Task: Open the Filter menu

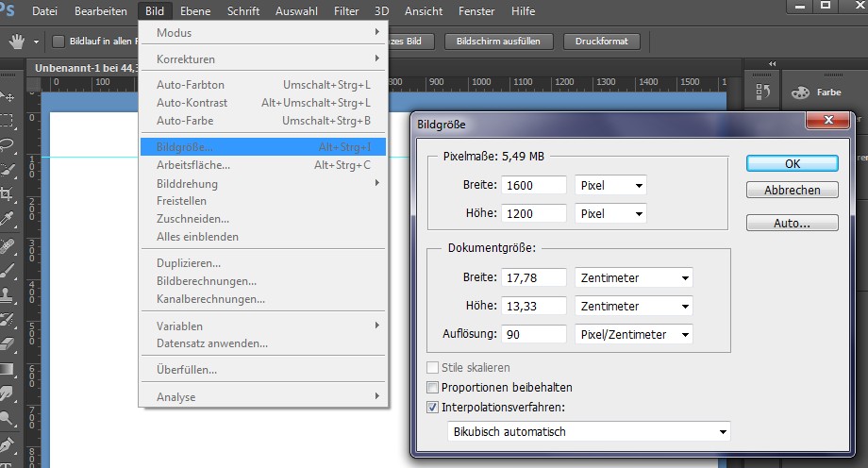Action: pos(346,10)
